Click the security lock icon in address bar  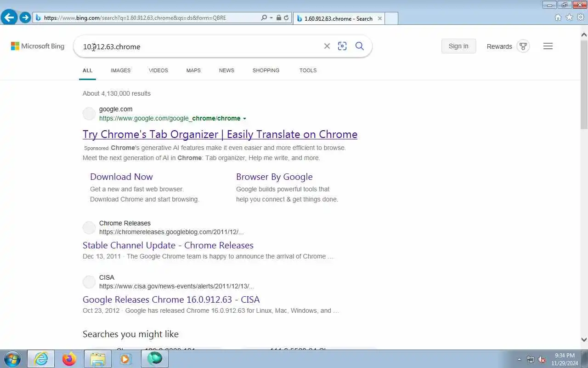tap(279, 18)
